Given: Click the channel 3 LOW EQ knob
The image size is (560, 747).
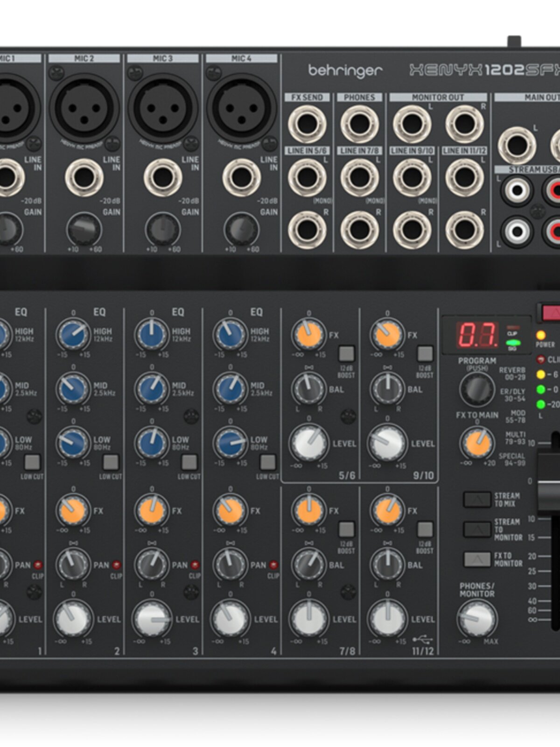Looking at the screenshot, I should (152, 443).
